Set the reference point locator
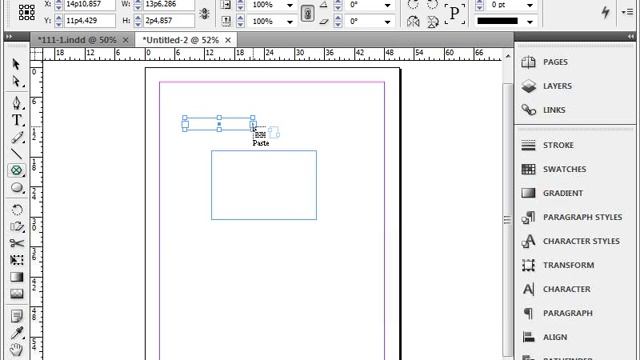Viewport: 640px width, 360px height. point(27,12)
